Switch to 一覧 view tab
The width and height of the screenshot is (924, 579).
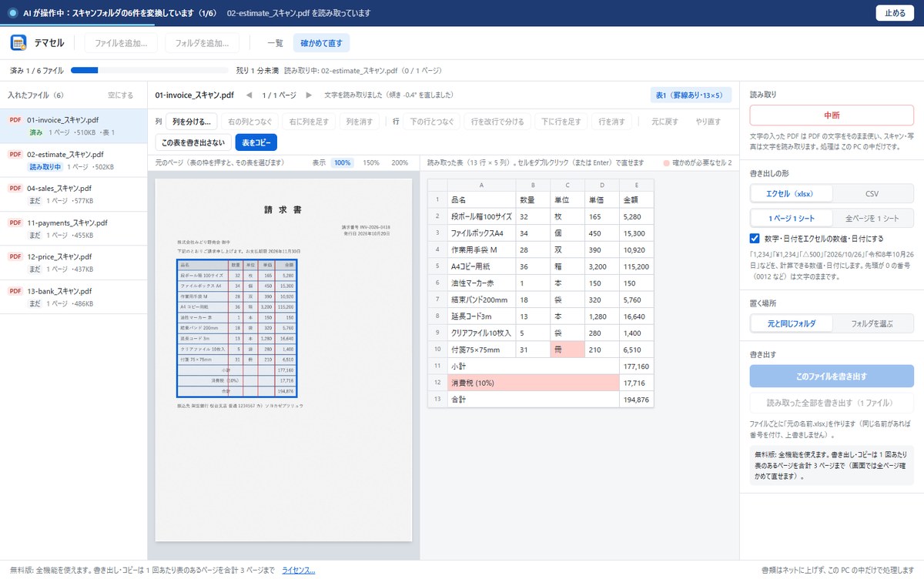tap(275, 43)
